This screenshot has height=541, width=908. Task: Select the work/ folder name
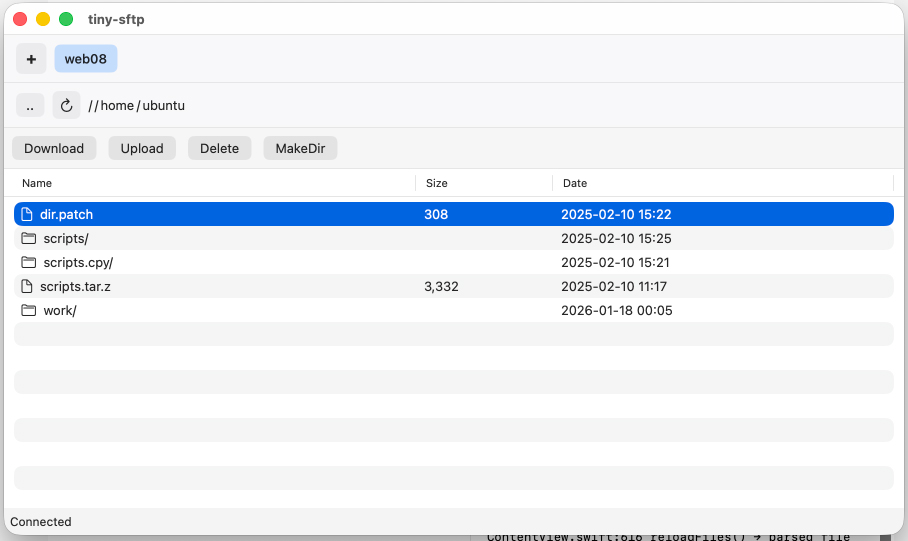click(60, 310)
